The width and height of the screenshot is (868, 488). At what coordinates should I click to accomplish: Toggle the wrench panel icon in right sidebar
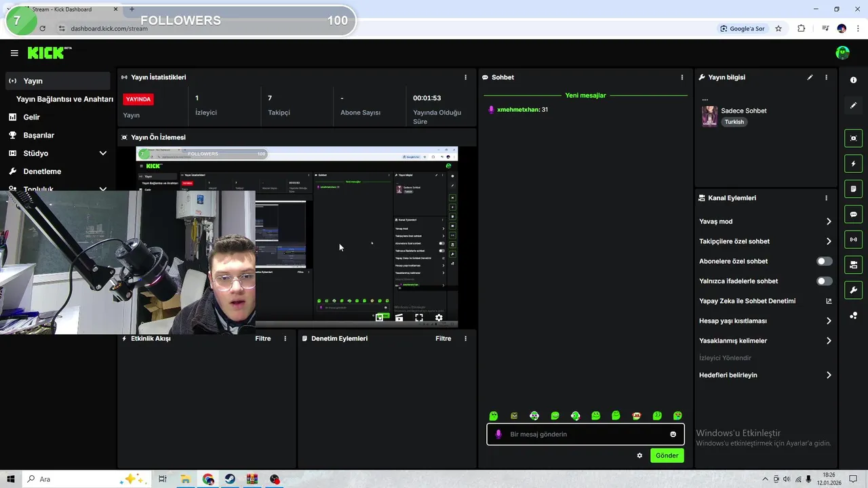click(853, 290)
